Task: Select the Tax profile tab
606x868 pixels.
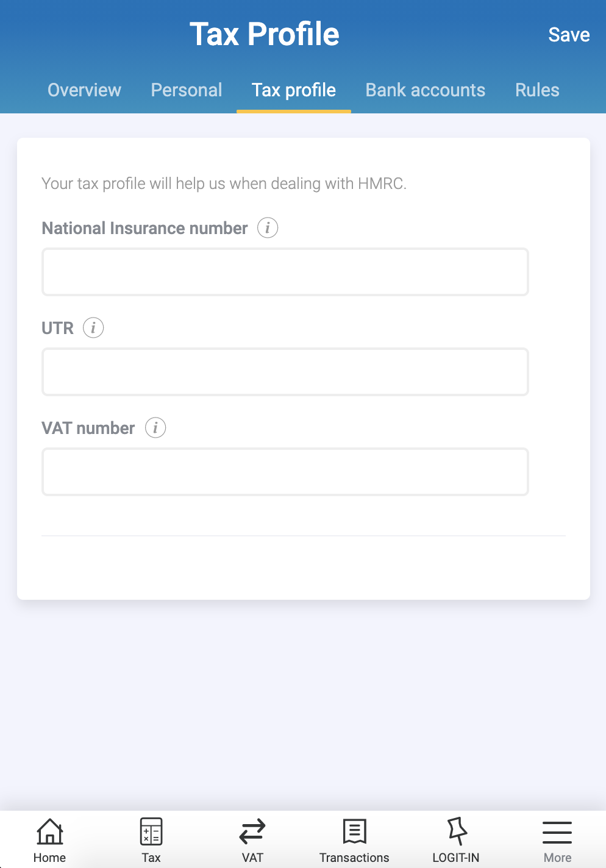Action: coord(294,90)
